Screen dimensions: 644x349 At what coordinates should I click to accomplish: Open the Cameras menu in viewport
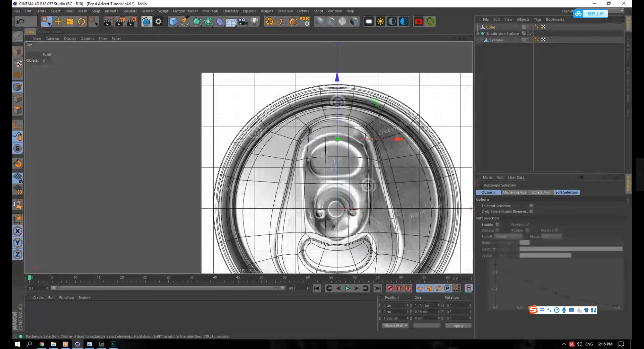[53, 39]
